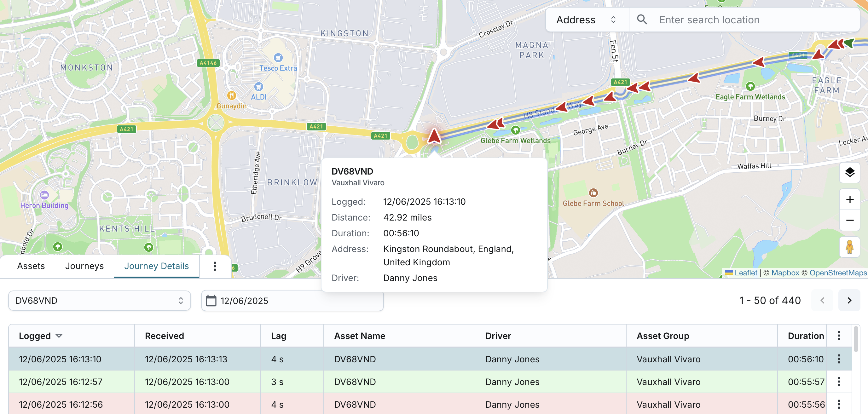The width and height of the screenshot is (868, 414).
Task: Open the map layers selector icon
Action: 849,172
